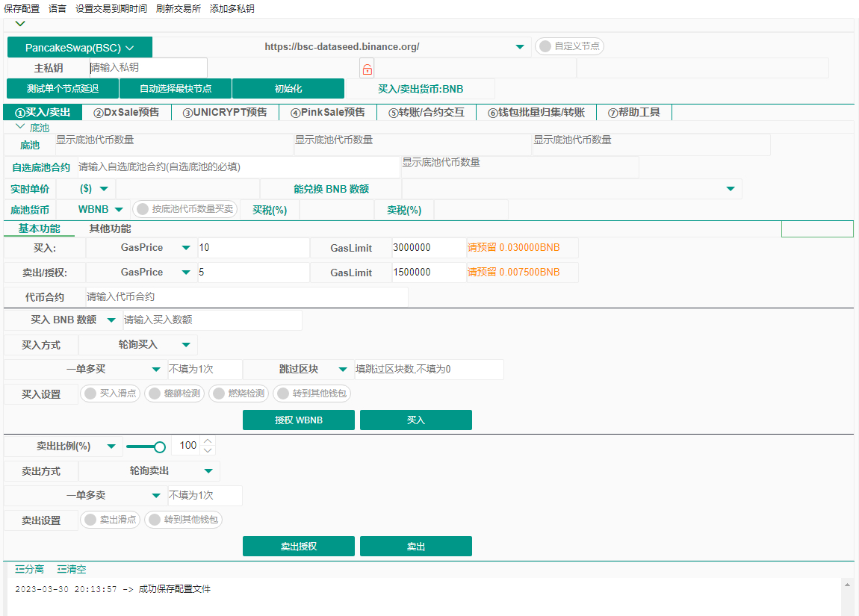859x616 pixels.
Task: Click 三分离 in the log area toolbar
Action: point(28,569)
